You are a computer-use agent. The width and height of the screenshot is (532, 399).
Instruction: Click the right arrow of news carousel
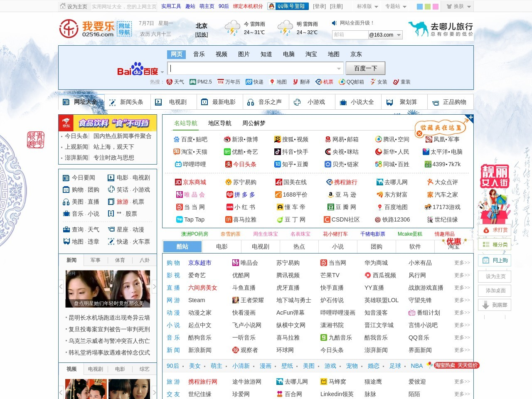[x=154, y=286]
